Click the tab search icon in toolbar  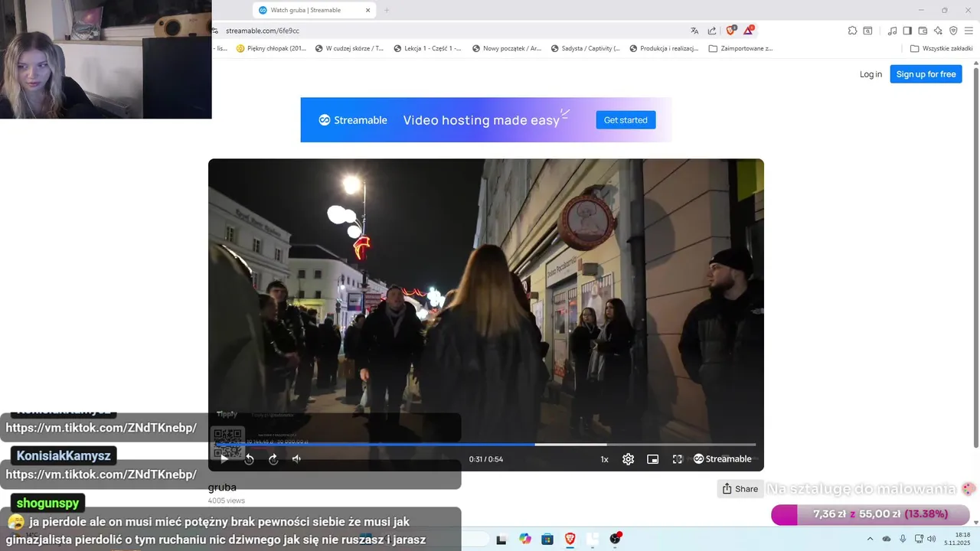[867, 31]
